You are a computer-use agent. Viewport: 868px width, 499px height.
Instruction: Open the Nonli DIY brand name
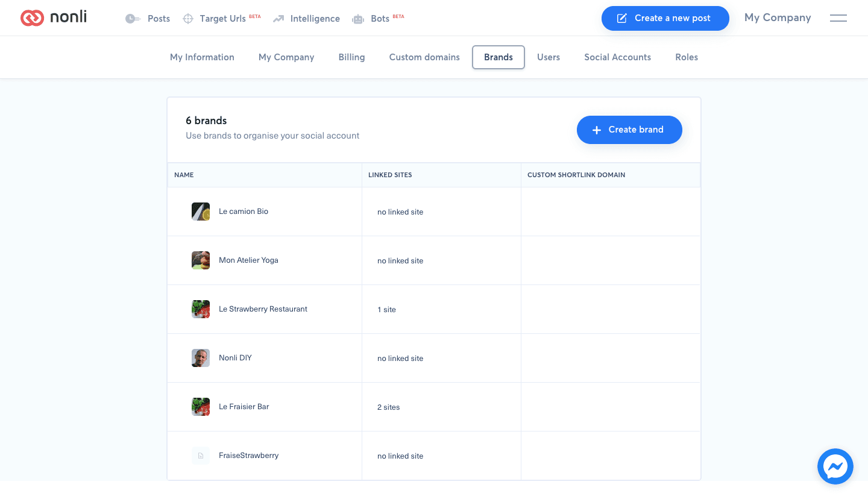tap(235, 358)
